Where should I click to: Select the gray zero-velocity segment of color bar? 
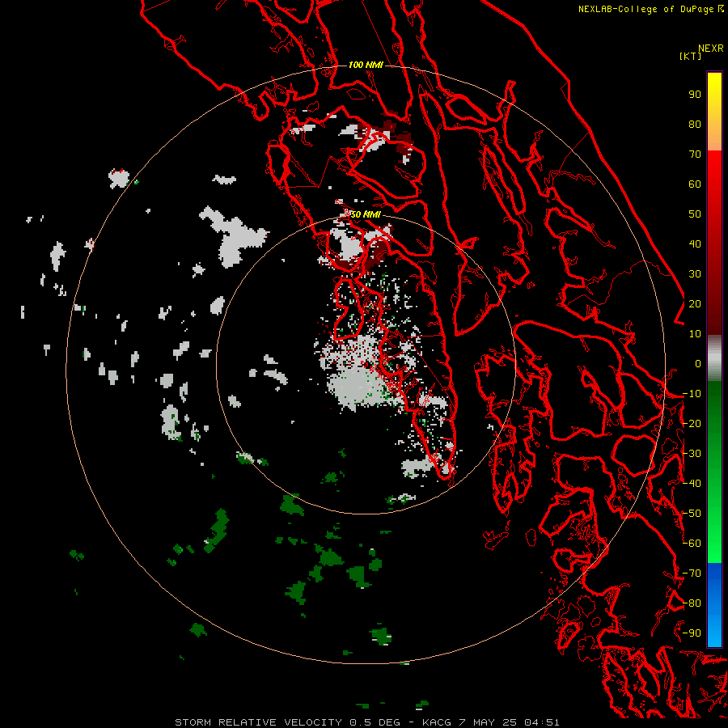tap(714, 358)
